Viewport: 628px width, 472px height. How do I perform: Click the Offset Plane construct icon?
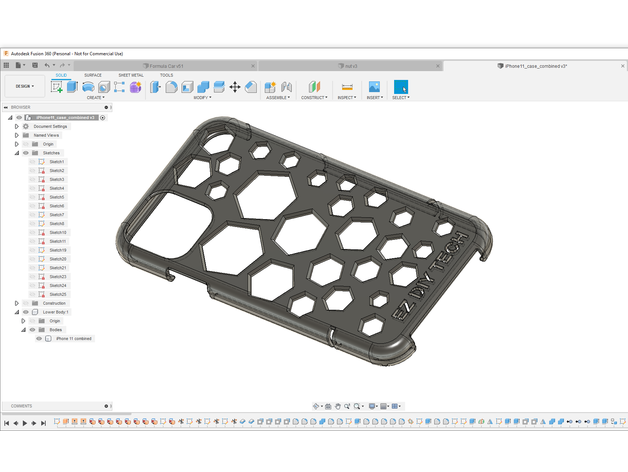coord(314,87)
